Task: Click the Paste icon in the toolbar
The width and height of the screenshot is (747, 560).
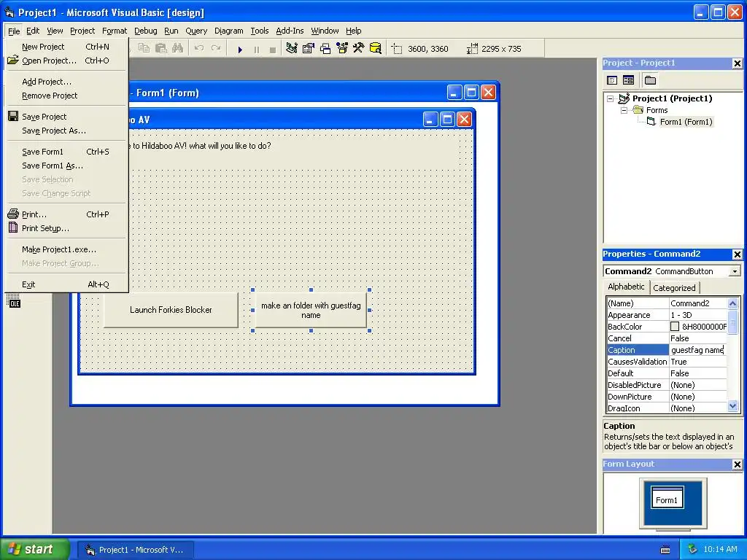Action: 161,48
